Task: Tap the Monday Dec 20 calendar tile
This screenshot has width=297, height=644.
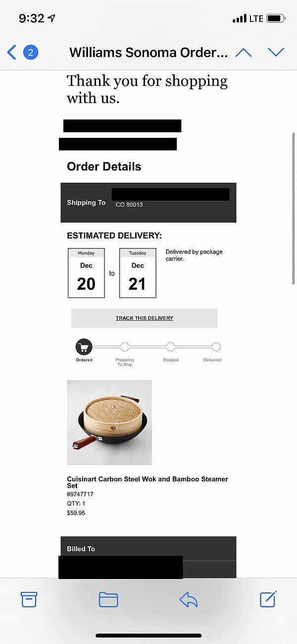Action: (86, 273)
